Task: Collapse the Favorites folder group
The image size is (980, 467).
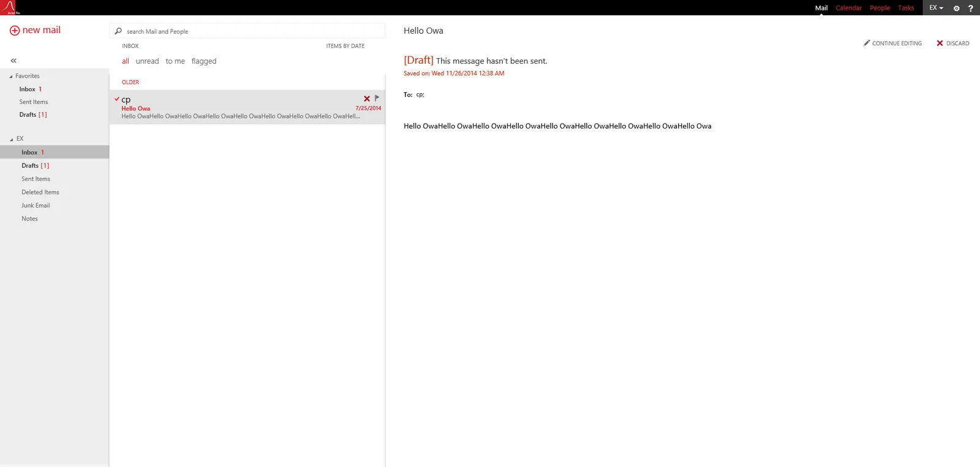Action: [11, 77]
